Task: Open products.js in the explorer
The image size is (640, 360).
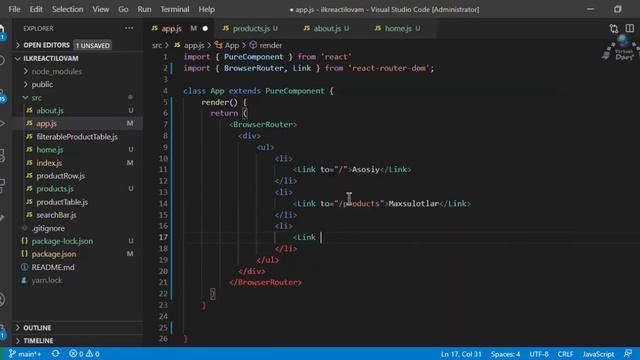Action: pos(78,189)
